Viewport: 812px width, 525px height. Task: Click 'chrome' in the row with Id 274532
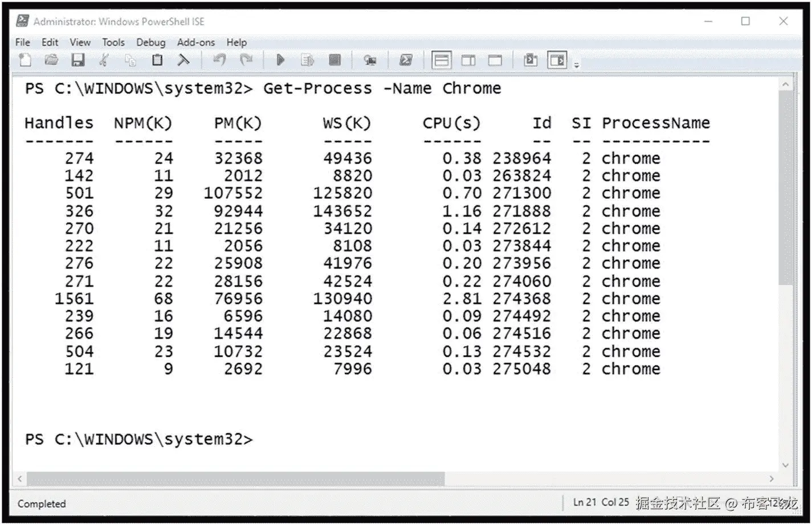(x=631, y=351)
